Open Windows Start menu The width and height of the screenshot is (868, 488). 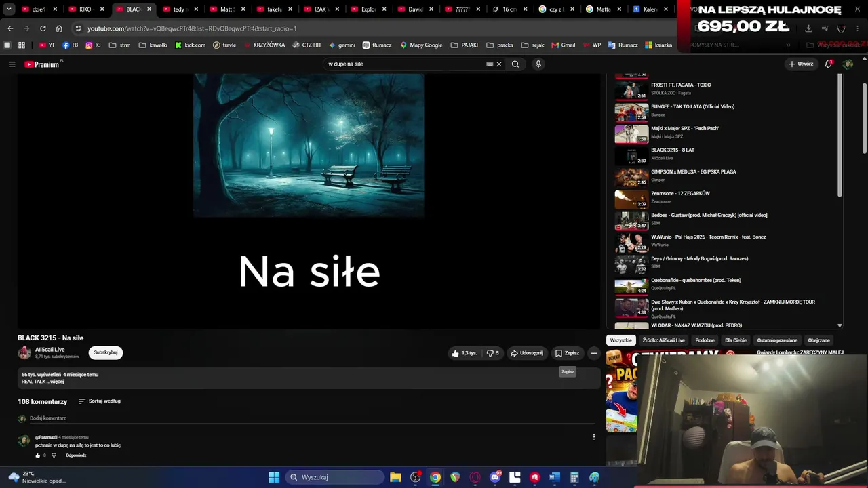coord(274,477)
